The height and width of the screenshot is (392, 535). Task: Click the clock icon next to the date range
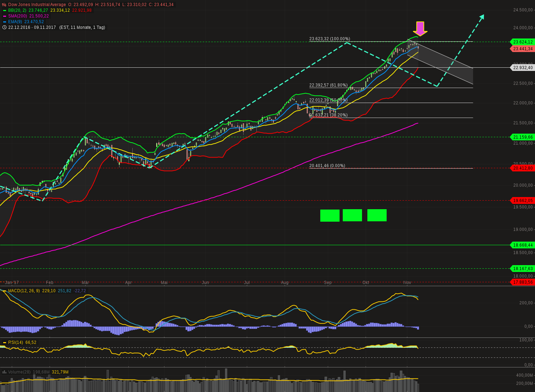[x=4, y=27]
